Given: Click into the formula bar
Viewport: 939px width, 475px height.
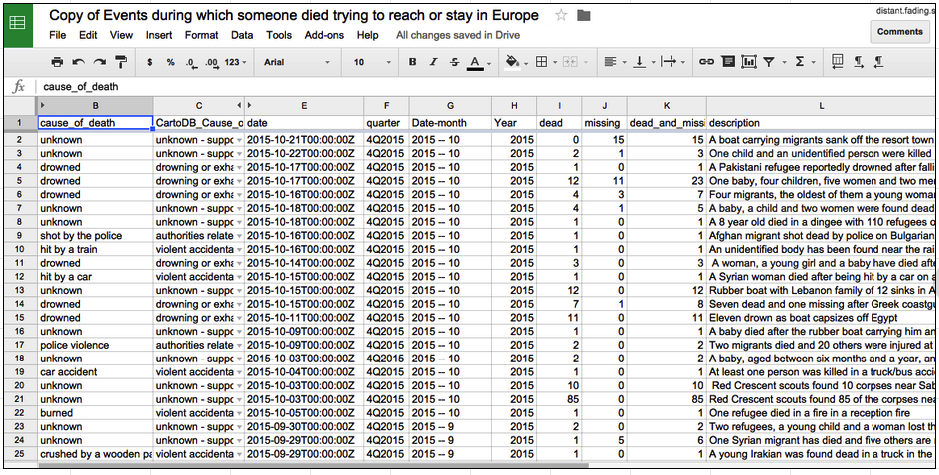Looking at the screenshot, I should click(485, 86).
